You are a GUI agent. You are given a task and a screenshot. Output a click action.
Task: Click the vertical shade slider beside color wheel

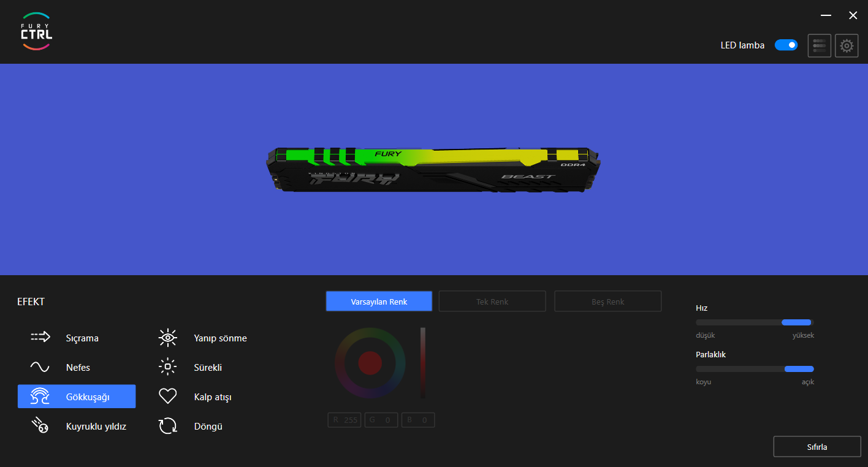pos(423,363)
